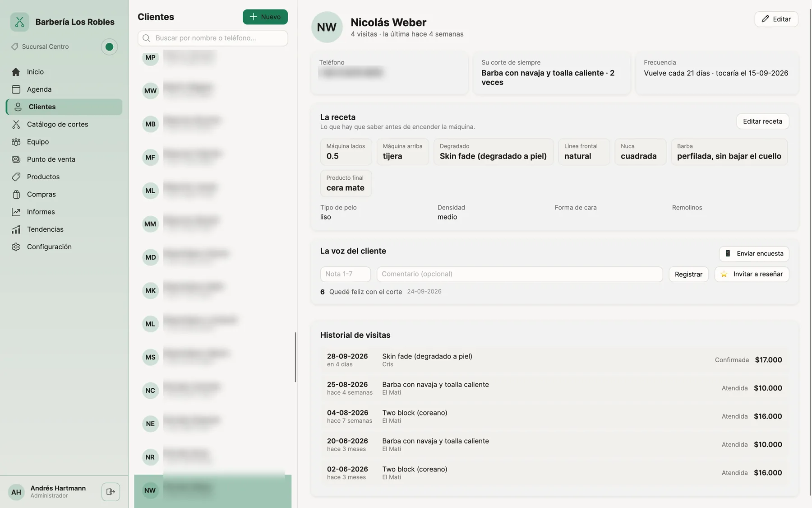Click the Barbería Los Robles scissors logo
This screenshot has height=508, width=812.
tap(19, 22)
